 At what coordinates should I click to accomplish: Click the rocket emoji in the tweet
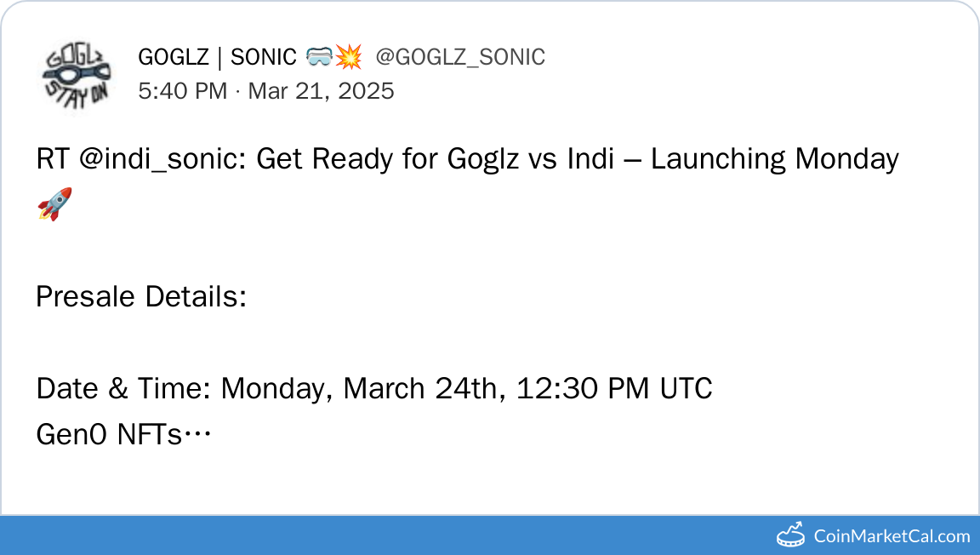(54, 204)
